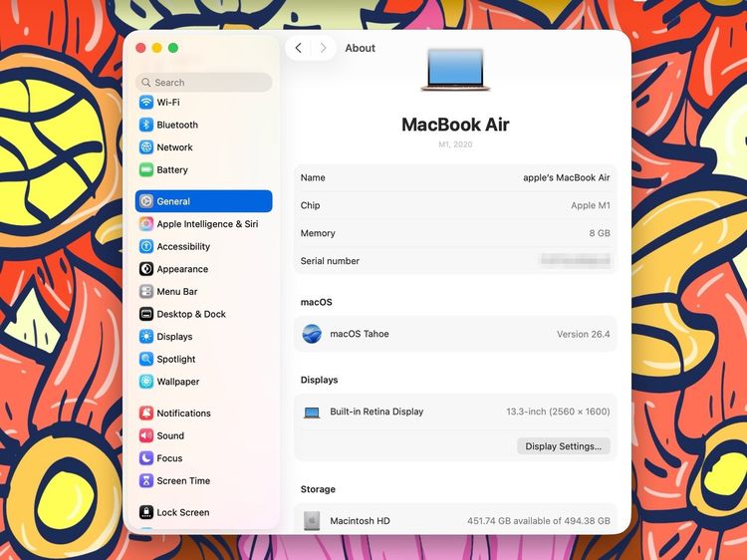Close the System Settings window
The height and width of the screenshot is (560, 747).
[x=140, y=48]
